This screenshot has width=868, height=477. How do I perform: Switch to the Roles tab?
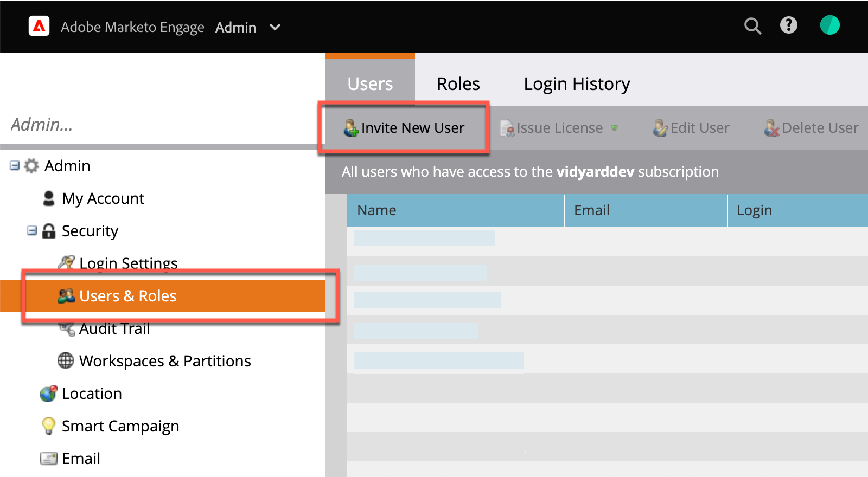(x=458, y=83)
